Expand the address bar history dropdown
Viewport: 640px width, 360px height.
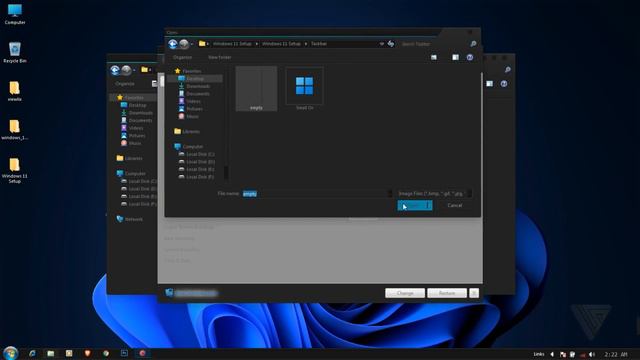pyautogui.click(x=382, y=44)
